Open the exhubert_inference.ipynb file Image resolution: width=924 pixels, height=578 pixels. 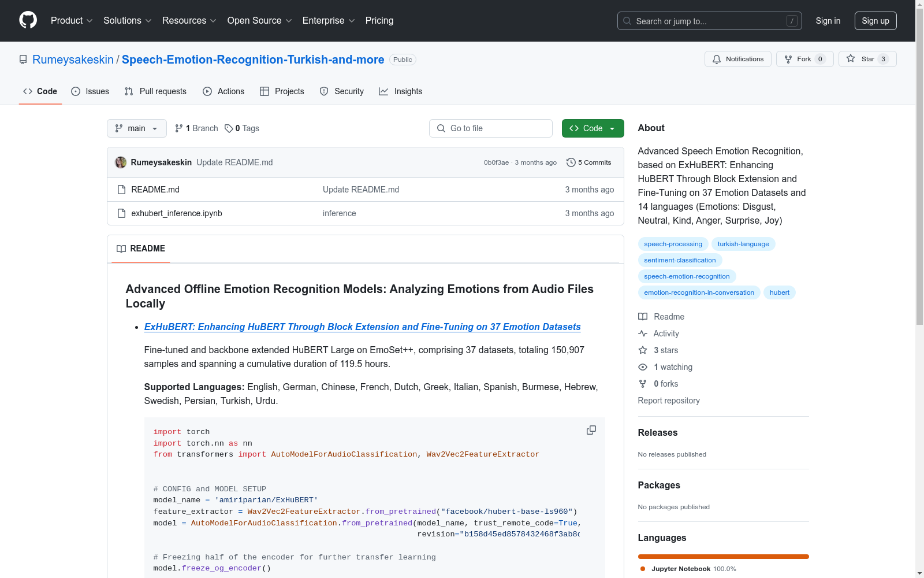tap(177, 213)
